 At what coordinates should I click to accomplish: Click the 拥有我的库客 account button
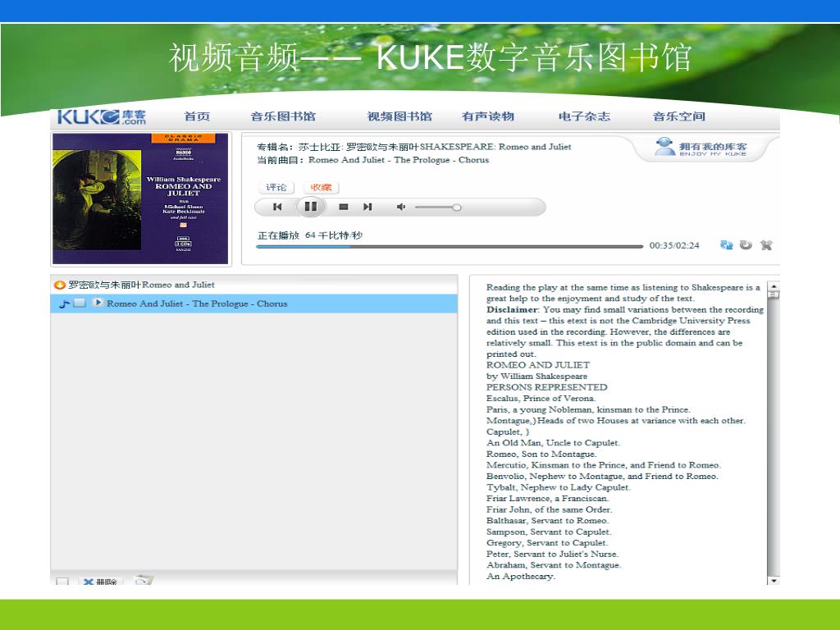[701, 148]
